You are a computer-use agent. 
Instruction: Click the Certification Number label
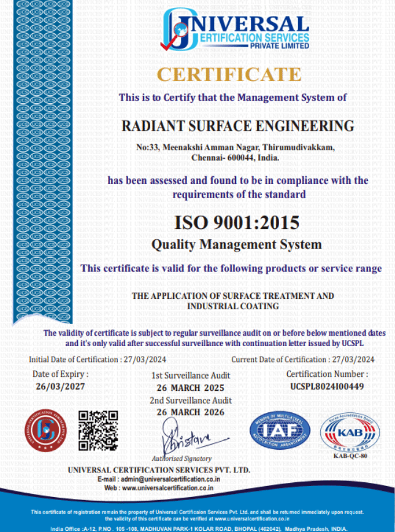pos(327,374)
